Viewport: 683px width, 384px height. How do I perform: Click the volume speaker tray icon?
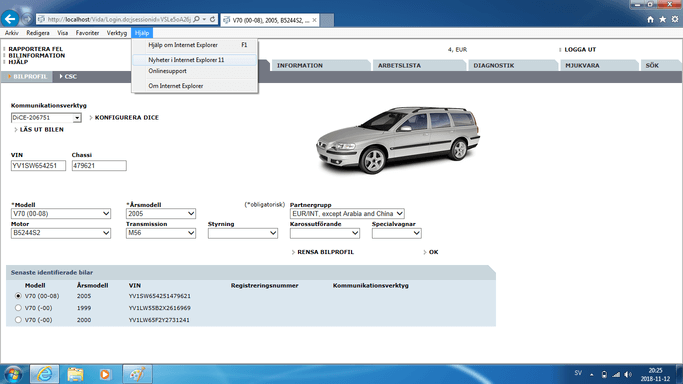click(628, 374)
